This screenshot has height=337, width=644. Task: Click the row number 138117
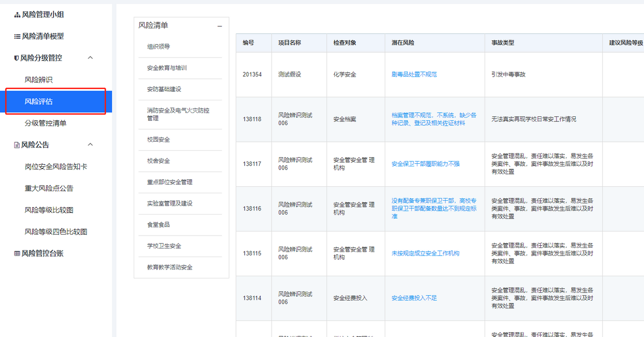pyautogui.click(x=252, y=164)
